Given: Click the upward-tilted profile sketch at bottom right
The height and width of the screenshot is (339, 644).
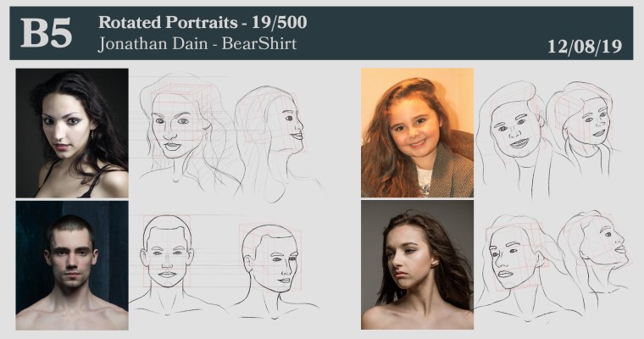Looking at the screenshot, I should point(593,254).
